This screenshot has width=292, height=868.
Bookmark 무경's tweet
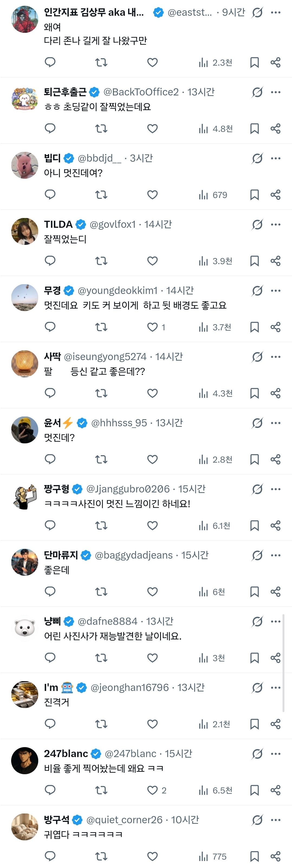tap(254, 327)
